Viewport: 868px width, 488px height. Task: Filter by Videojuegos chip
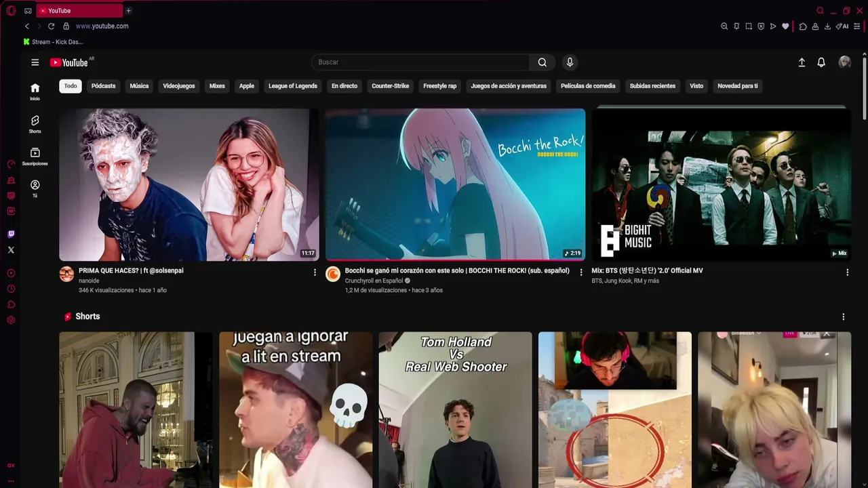click(179, 86)
